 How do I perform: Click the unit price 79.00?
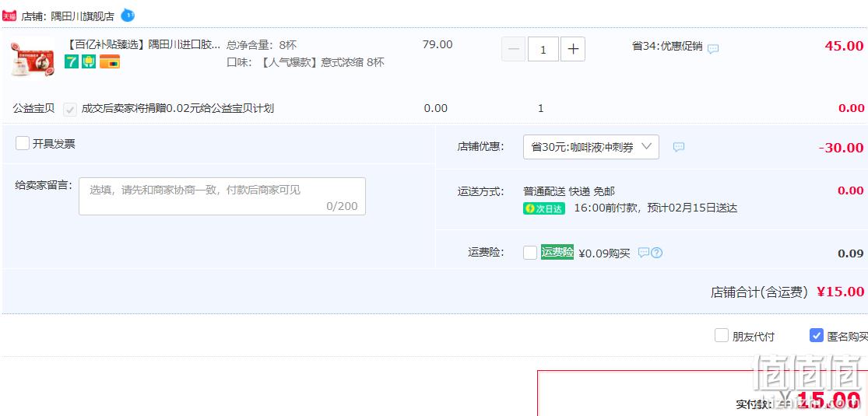[x=438, y=44]
